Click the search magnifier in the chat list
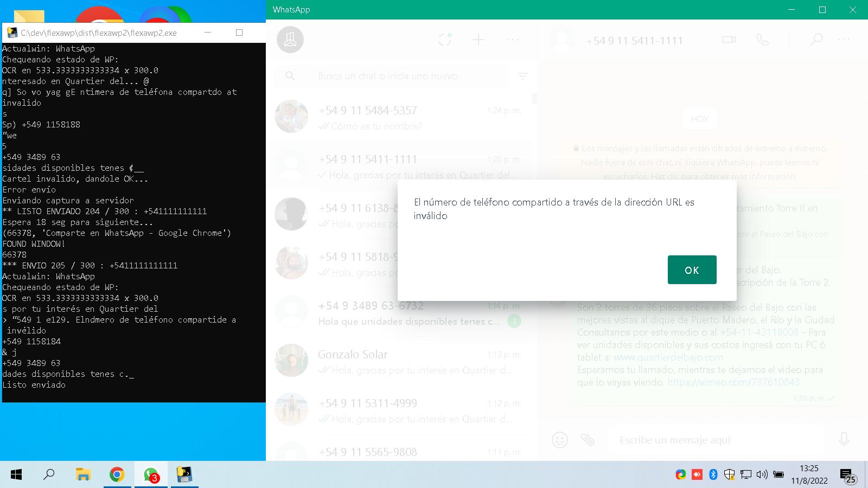This screenshot has height=488, width=868. coord(290,76)
